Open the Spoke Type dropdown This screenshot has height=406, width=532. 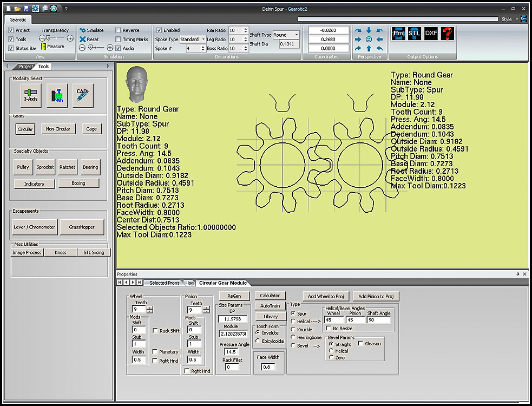203,40
